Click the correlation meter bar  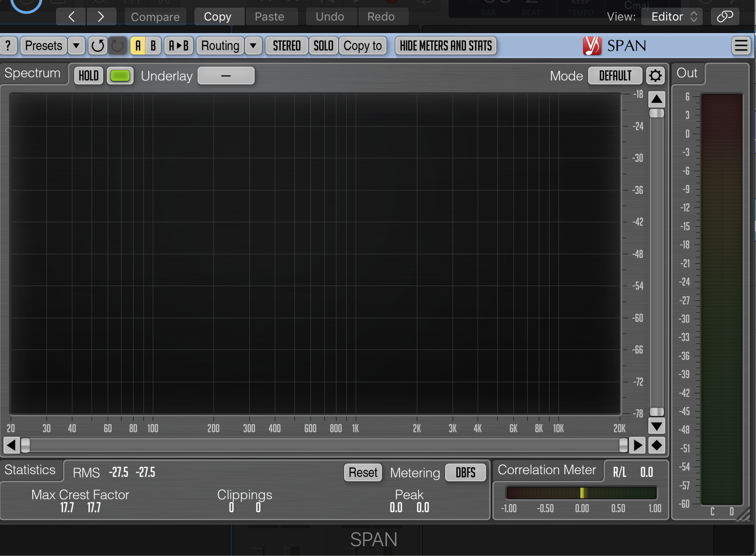[x=581, y=493]
